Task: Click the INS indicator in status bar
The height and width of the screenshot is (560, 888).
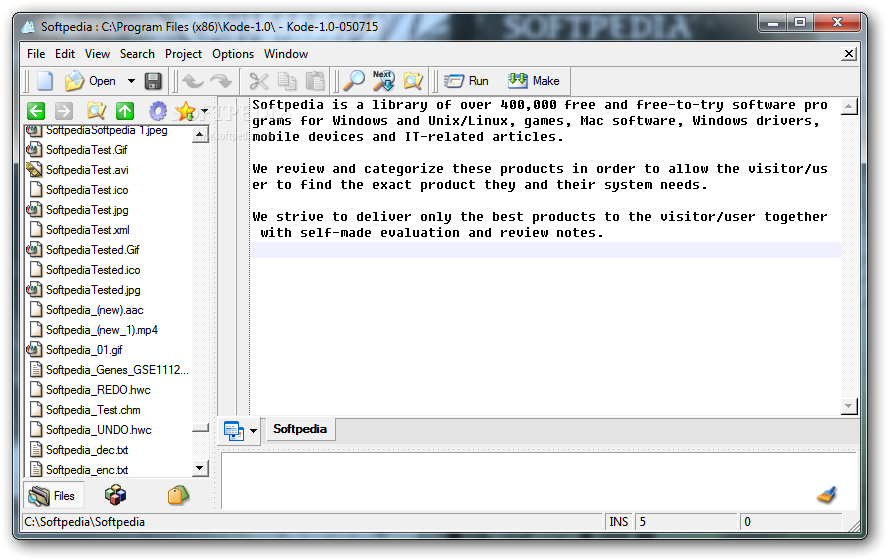Action: (618, 521)
